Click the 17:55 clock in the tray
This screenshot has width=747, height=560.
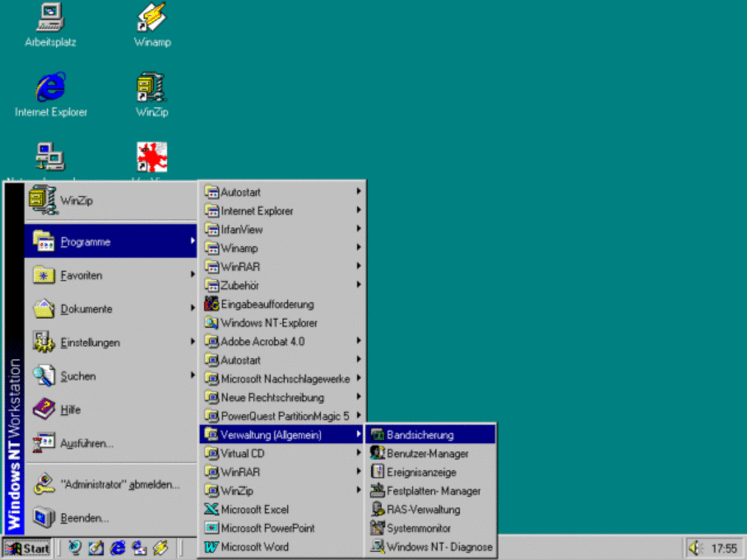pos(724,548)
